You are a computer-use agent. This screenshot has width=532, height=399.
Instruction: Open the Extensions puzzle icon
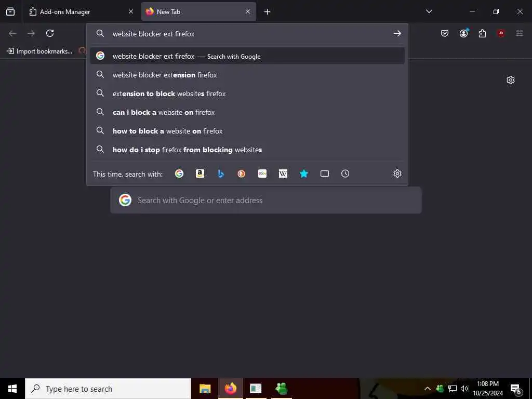[x=482, y=33]
